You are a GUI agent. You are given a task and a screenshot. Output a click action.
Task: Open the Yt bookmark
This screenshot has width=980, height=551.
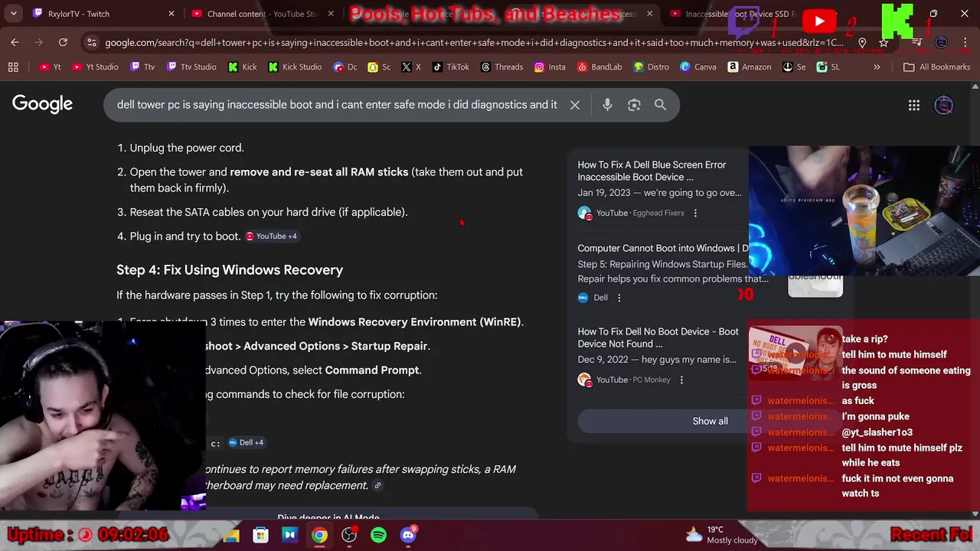[49, 67]
